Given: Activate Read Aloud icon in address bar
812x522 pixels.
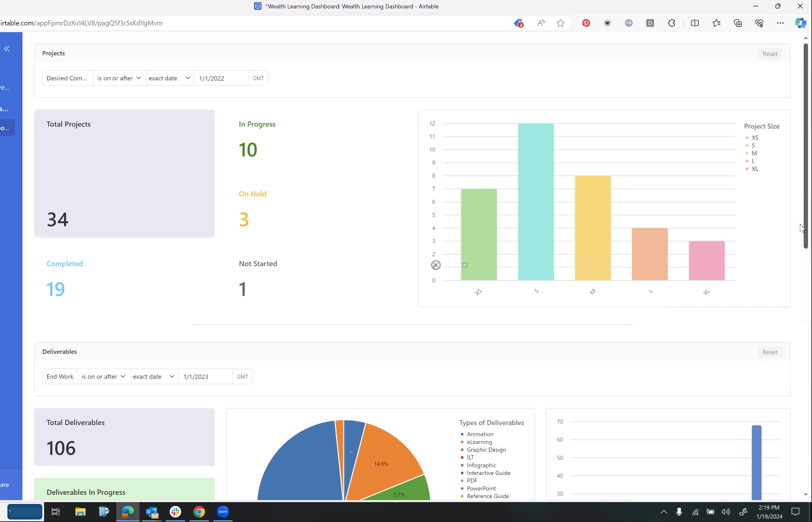Looking at the screenshot, I should pyautogui.click(x=541, y=23).
